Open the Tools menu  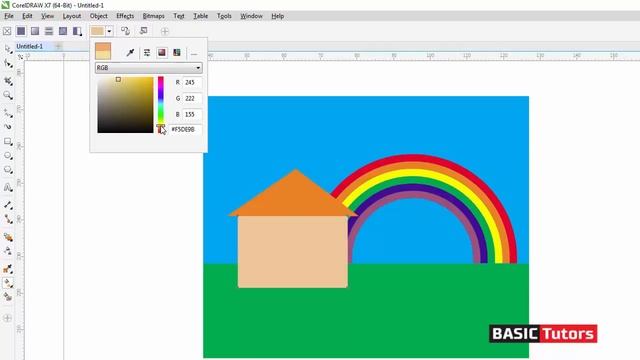tap(224, 16)
